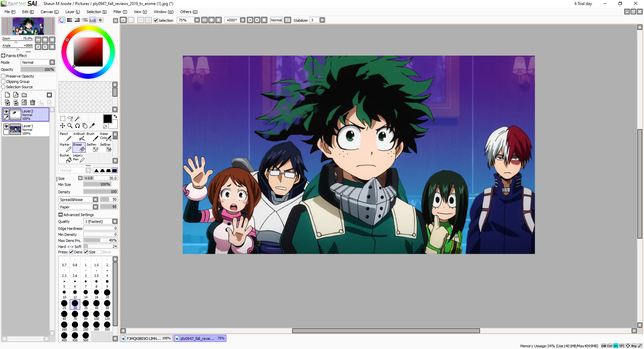Toggle the Press Dens checkbox

(x=71, y=252)
